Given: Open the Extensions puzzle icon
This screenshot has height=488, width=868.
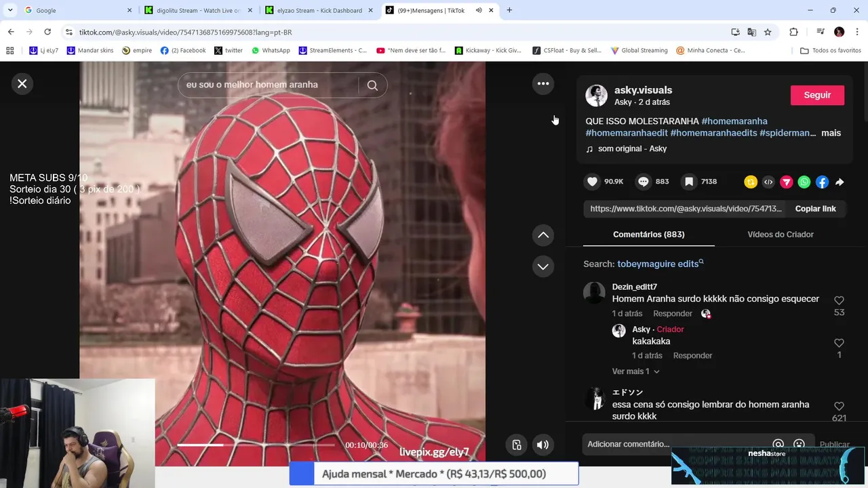Looking at the screenshot, I should pos(793,32).
